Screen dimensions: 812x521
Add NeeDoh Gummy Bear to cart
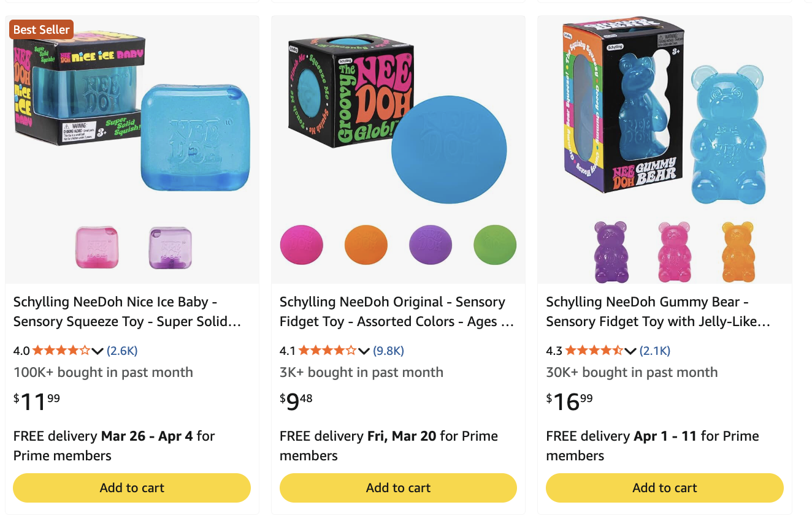click(665, 488)
